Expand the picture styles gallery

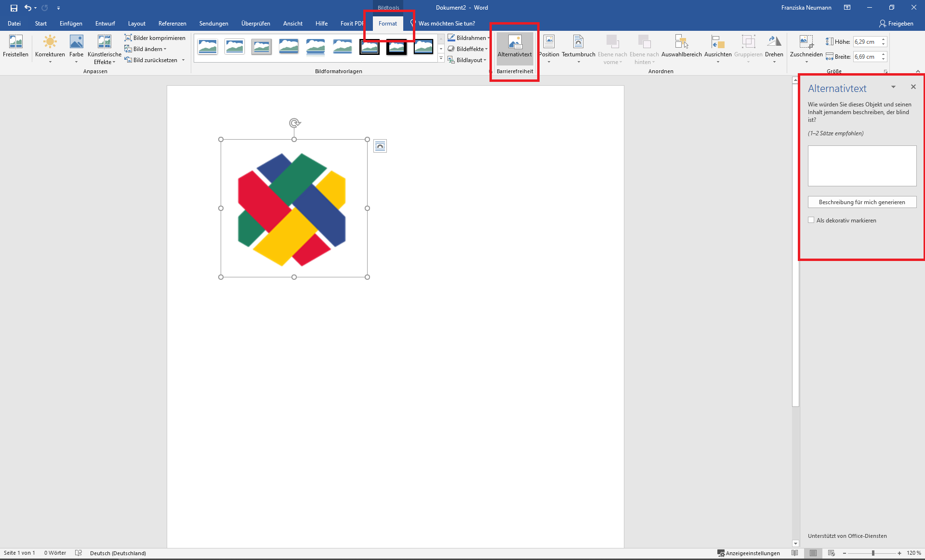click(441, 58)
